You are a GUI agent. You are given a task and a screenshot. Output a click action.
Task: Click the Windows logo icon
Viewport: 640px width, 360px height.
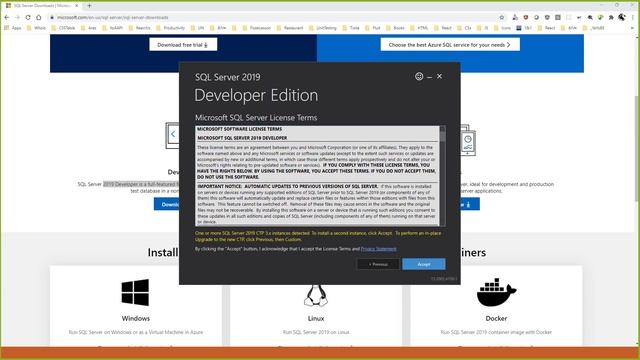pyautogui.click(x=135, y=292)
